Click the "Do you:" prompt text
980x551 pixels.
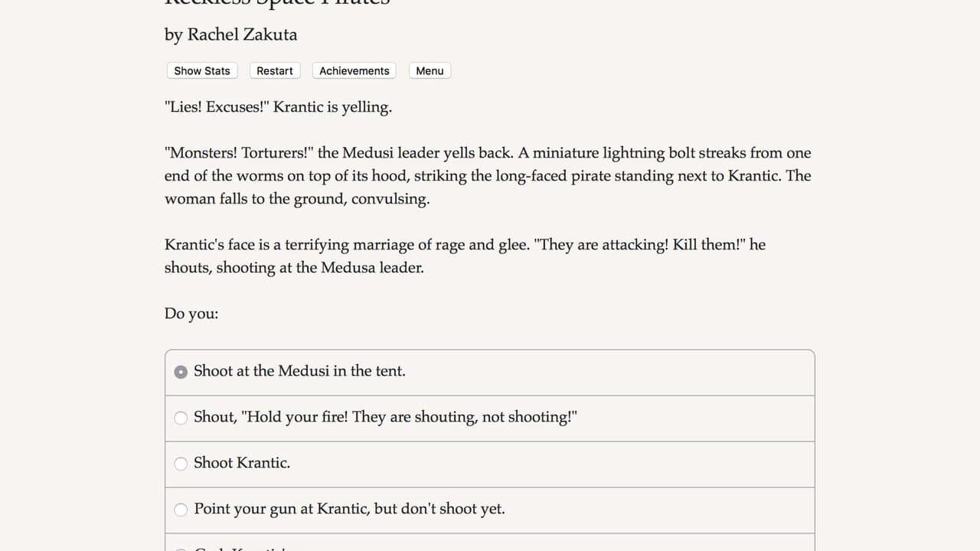coord(191,314)
